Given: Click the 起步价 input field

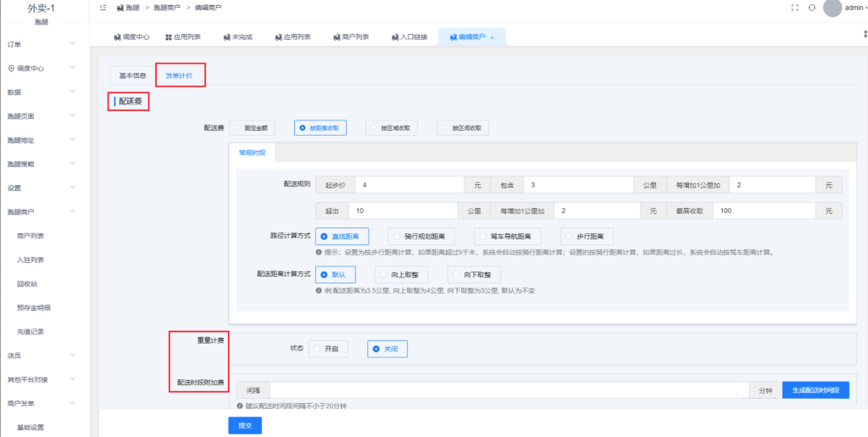Looking at the screenshot, I should point(409,184).
